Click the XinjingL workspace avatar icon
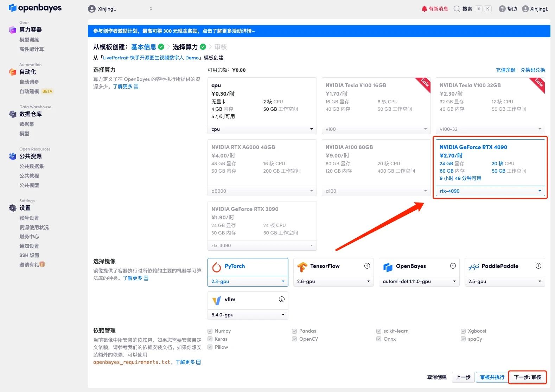The height and width of the screenshot is (392, 555). [x=92, y=9]
